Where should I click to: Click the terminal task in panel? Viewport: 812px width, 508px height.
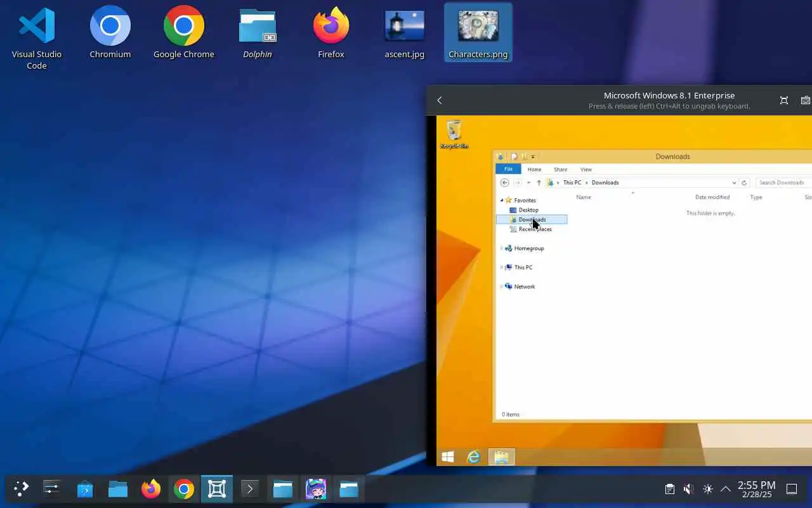pos(250,489)
